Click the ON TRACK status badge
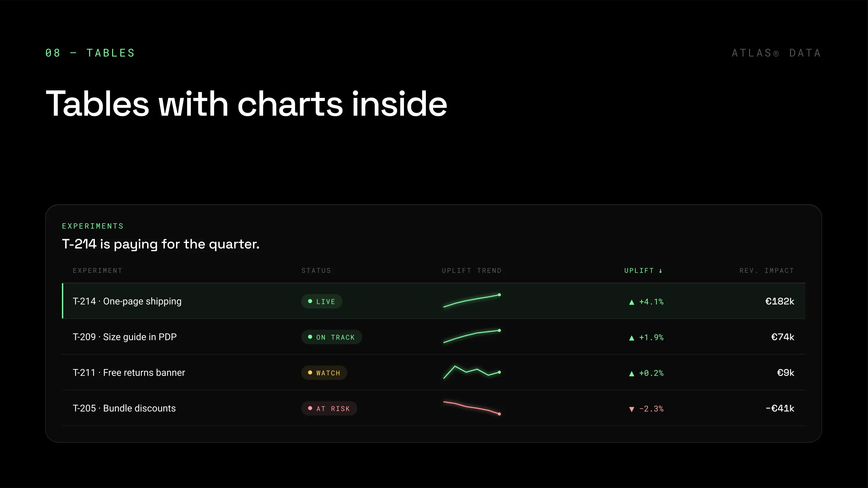The width and height of the screenshot is (868, 488). (332, 337)
